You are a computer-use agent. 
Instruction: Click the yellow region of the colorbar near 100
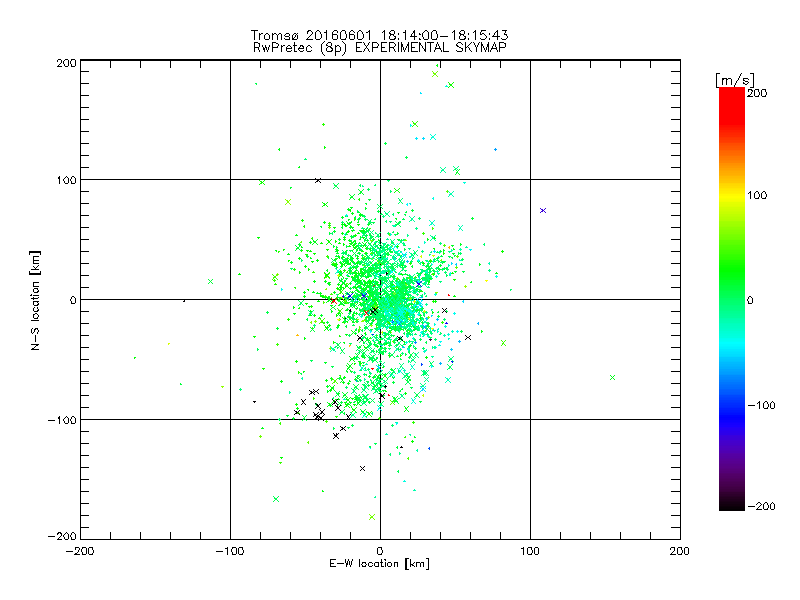pos(732,196)
